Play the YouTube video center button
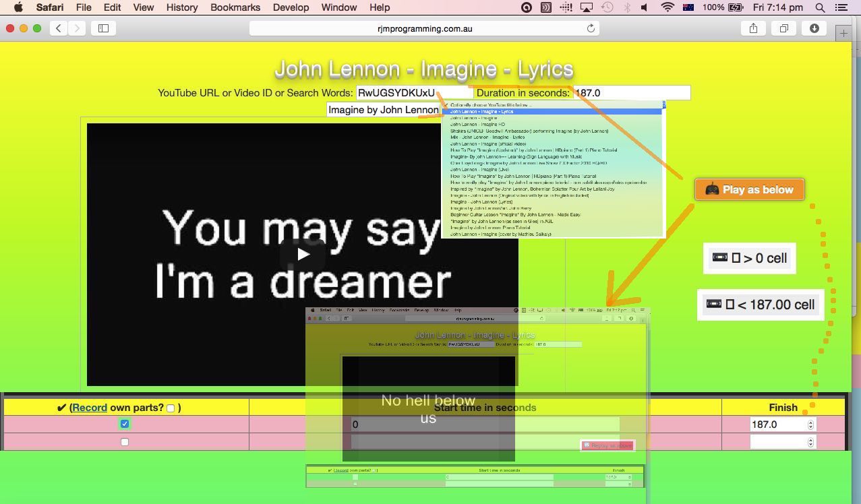Screen dimensions: 861x504 click(303, 254)
